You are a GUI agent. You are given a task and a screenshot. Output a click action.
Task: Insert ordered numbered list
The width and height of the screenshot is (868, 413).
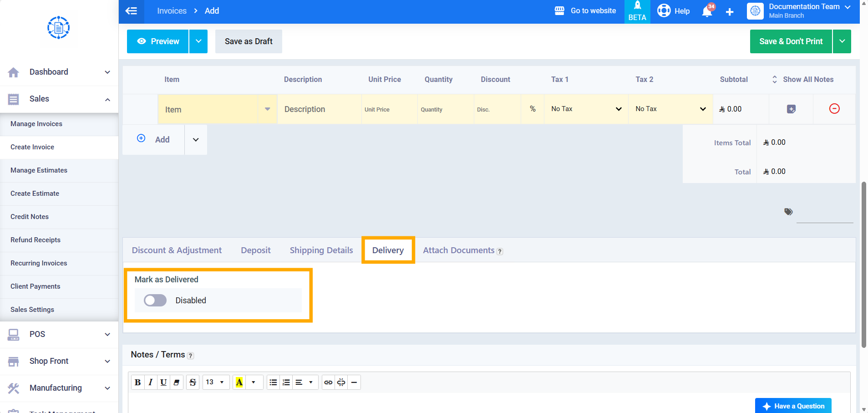(x=286, y=382)
